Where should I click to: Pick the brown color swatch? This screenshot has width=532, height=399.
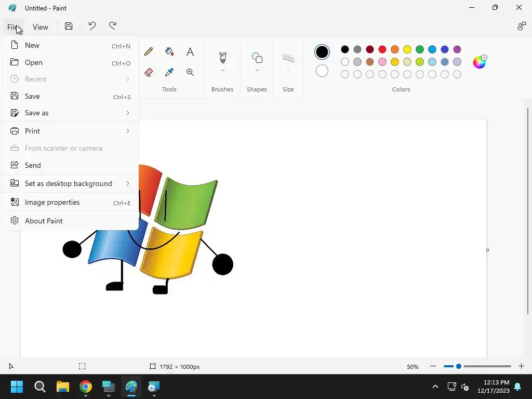point(370,62)
